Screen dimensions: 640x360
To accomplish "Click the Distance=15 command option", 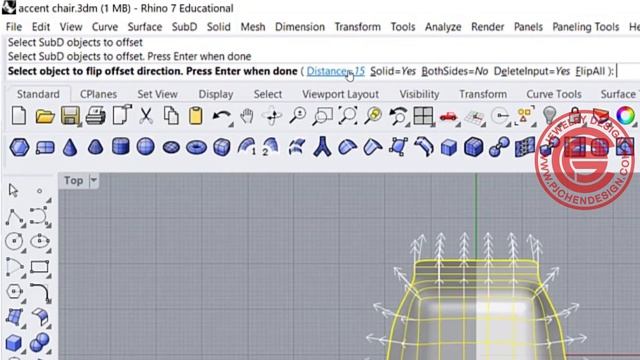I will [336, 71].
